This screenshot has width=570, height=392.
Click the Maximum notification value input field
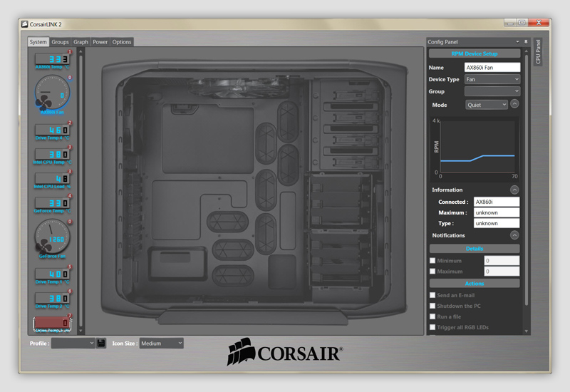502,272
